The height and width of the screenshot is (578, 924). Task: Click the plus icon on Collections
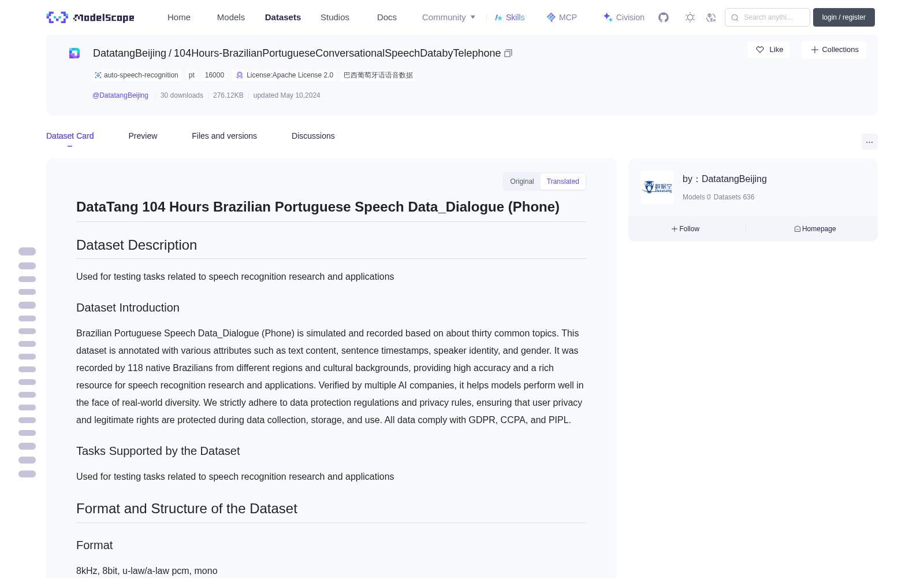point(815,50)
